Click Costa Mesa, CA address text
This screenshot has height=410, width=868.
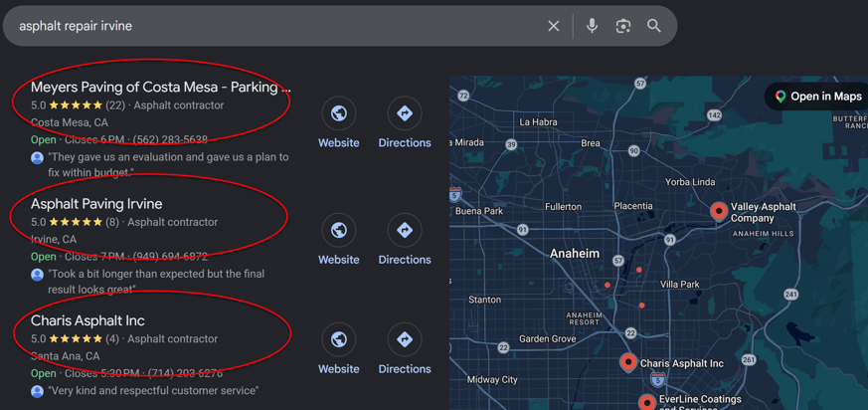click(70, 122)
